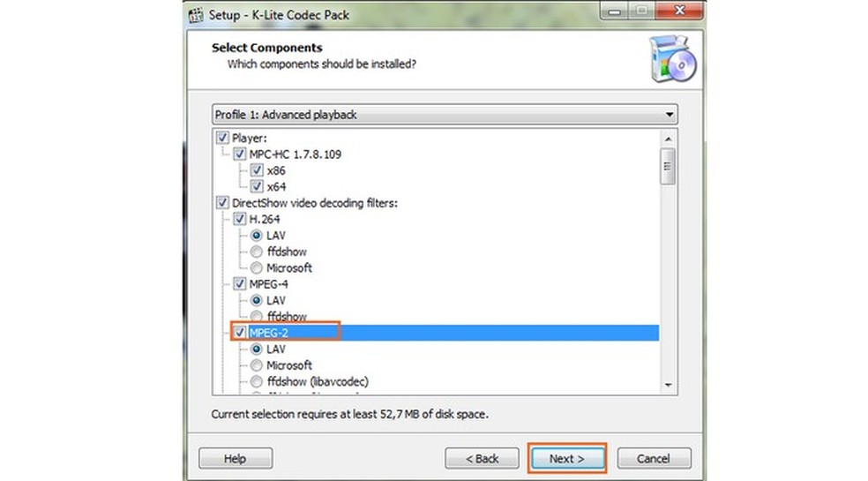The image size is (868, 481).
Task: Uncheck the MPEG-2 checkbox
Action: point(240,333)
